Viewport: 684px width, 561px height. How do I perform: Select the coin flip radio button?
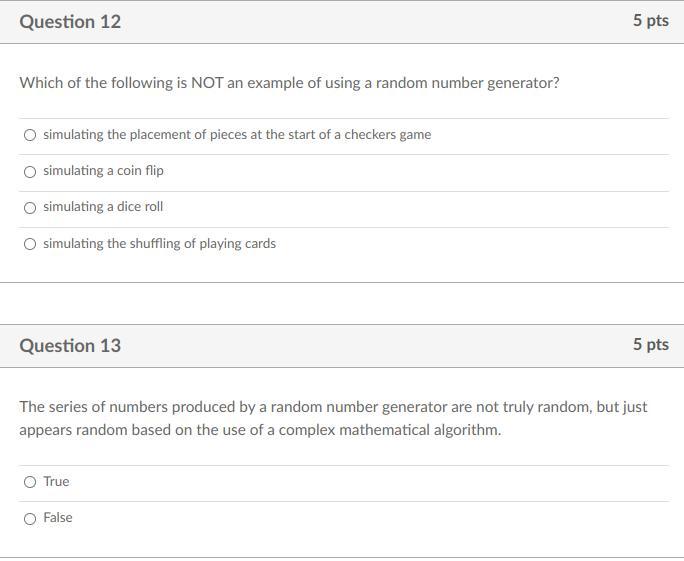click(x=30, y=171)
